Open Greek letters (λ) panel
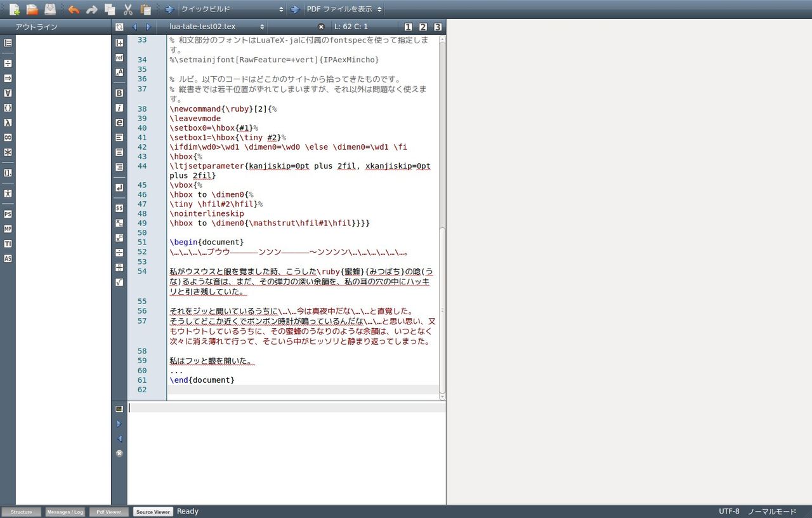The height and width of the screenshot is (518, 812). [8, 123]
